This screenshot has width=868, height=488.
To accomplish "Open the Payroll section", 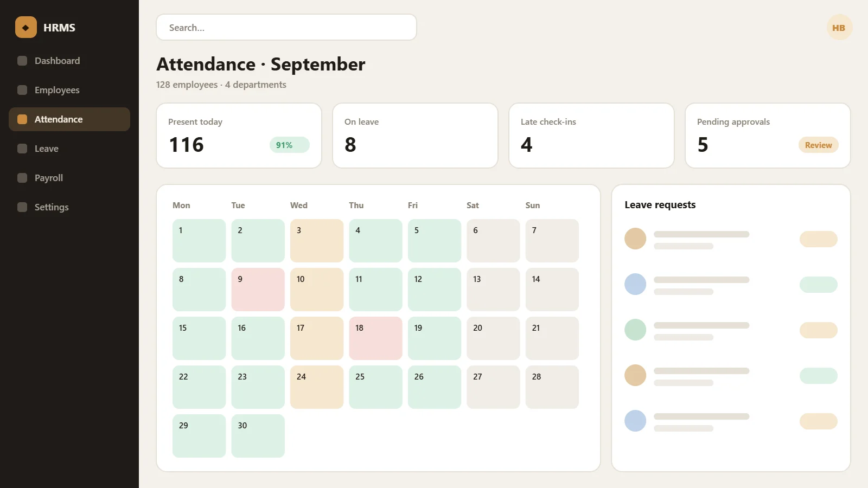I will point(69,178).
